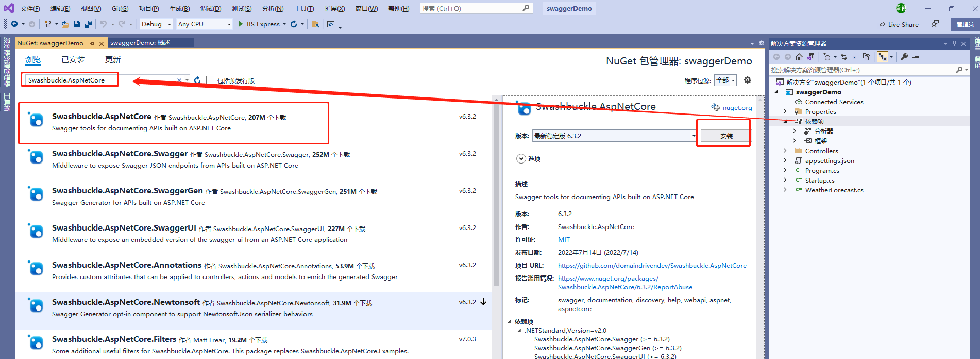Open the nuget.org link
This screenshot has width=980, height=359.
click(737, 108)
